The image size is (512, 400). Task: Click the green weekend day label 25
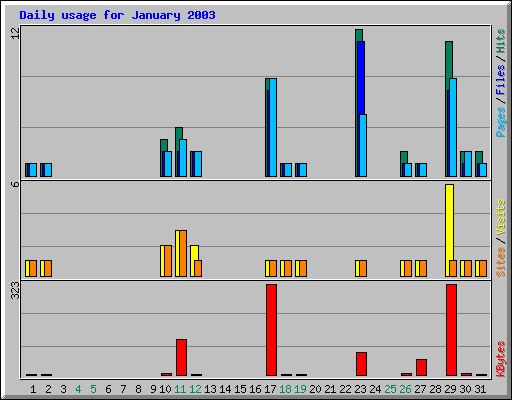(390, 389)
